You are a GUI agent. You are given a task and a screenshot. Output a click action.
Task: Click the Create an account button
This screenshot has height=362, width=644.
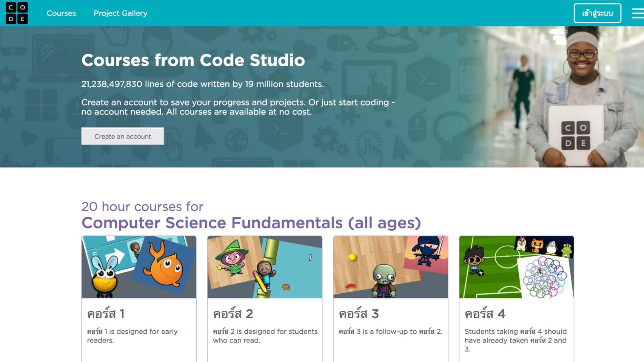click(123, 136)
